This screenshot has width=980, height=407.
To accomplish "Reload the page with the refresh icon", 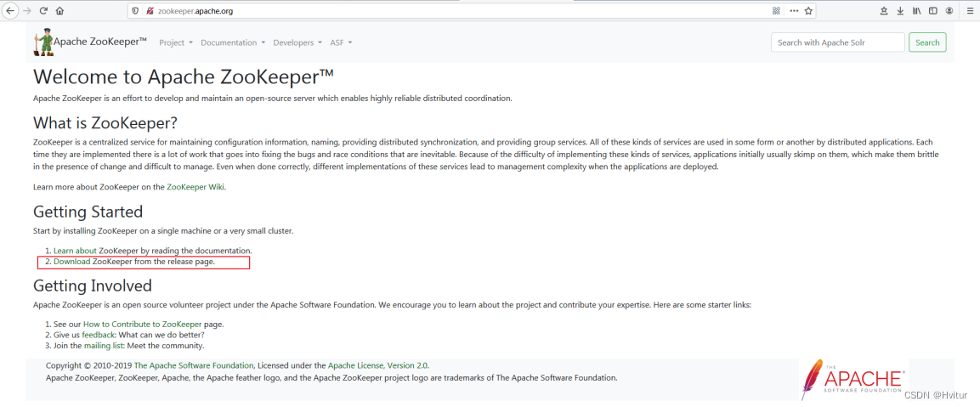I will click(43, 11).
